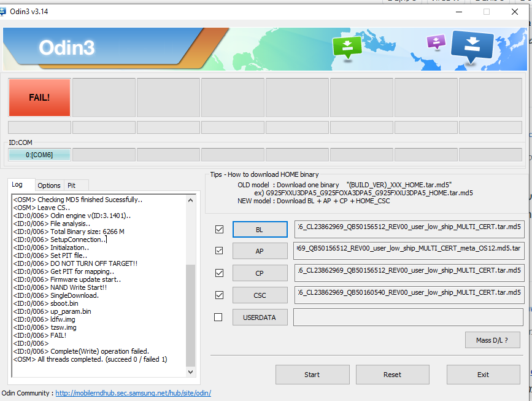Click the log scrollbar up arrow

191,200
